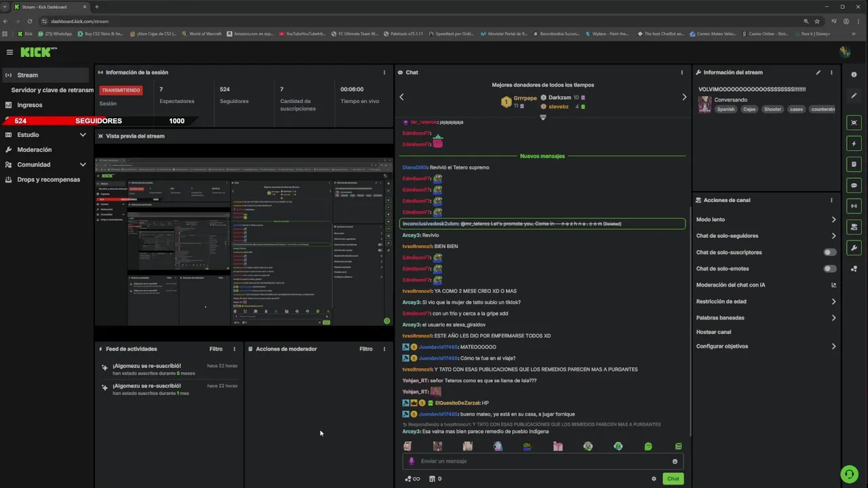Open World of Warcraft bookmark
The width and height of the screenshot is (868, 488).
point(201,33)
